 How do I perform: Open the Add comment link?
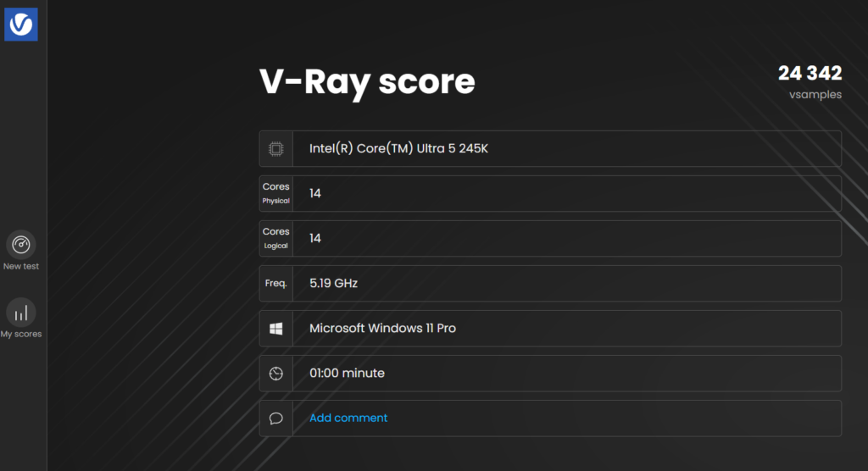click(348, 418)
